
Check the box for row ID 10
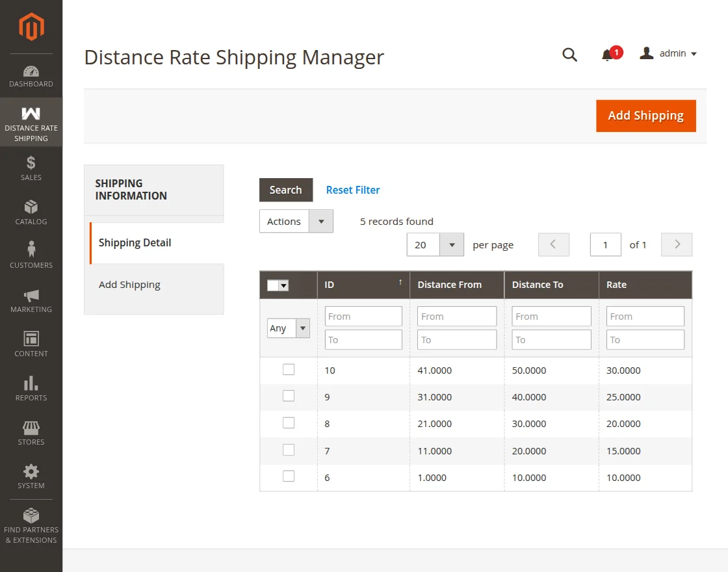[x=289, y=369]
